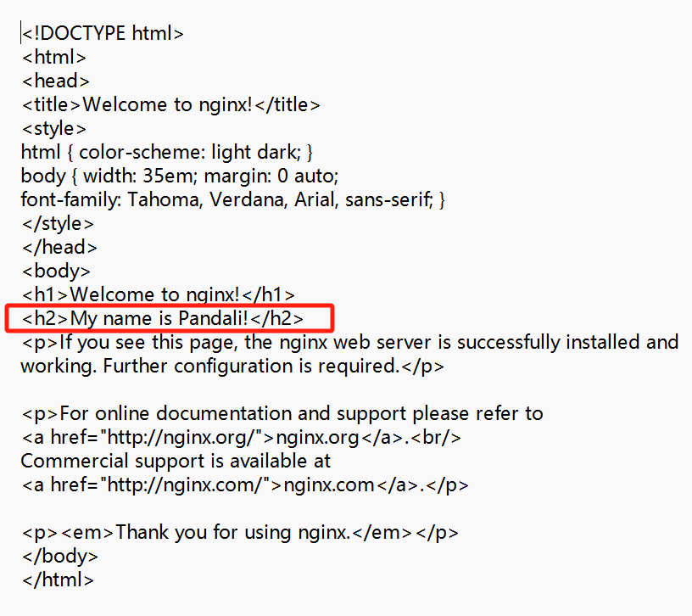Click the h1 Welcome to nginx line

159,295
